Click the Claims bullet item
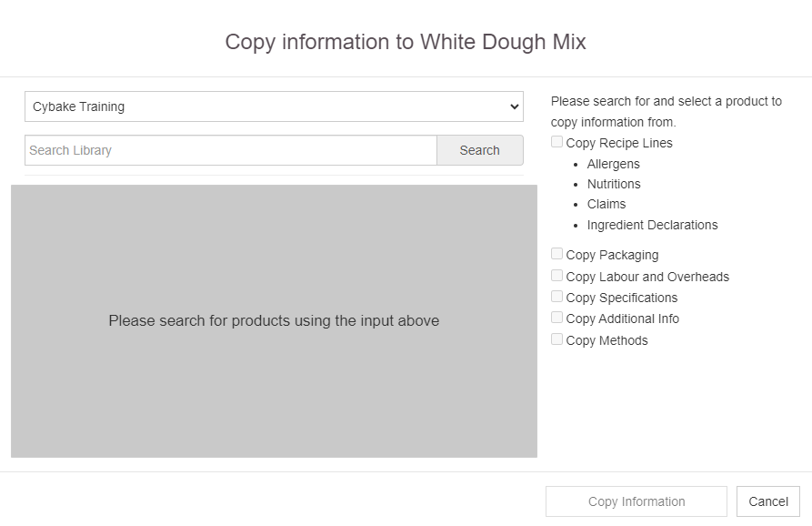The image size is (812, 526). 606,204
